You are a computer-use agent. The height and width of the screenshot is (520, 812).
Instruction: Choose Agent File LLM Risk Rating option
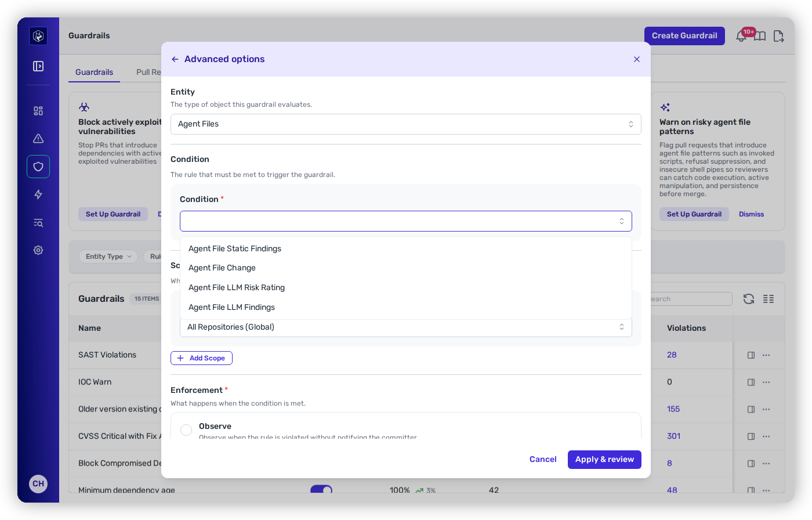406,287
